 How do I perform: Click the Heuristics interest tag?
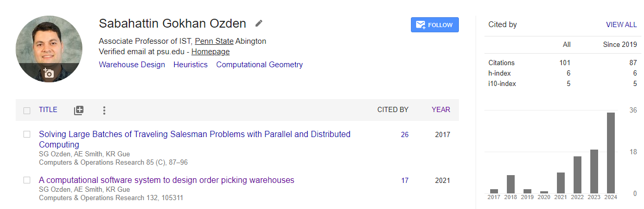click(x=190, y=65)
